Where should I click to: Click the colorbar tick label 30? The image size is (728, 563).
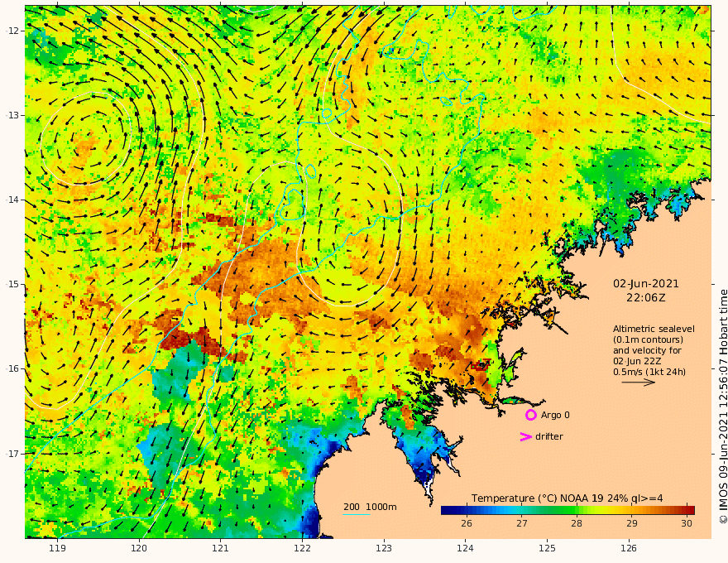pyautogui.click(x=687, y=523)
